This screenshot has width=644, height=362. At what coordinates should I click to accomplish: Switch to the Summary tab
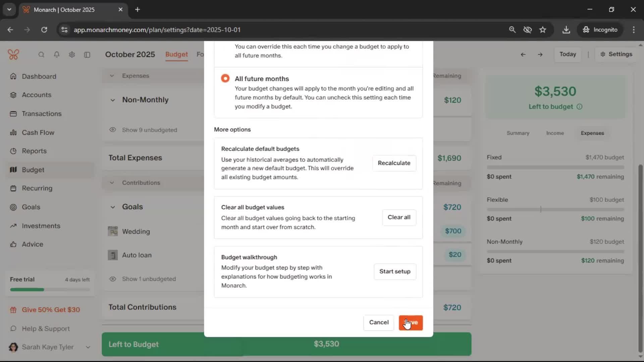click(x=518, y=133)
